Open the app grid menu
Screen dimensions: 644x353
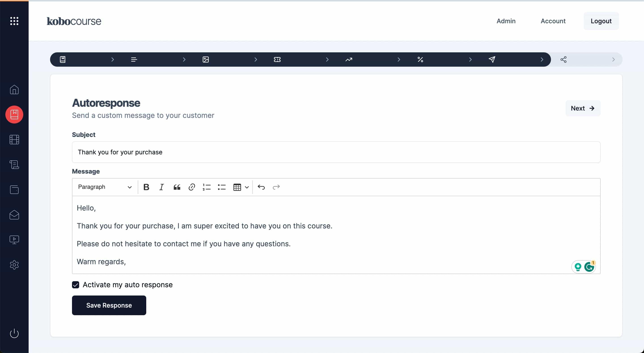tap(14, 21)
